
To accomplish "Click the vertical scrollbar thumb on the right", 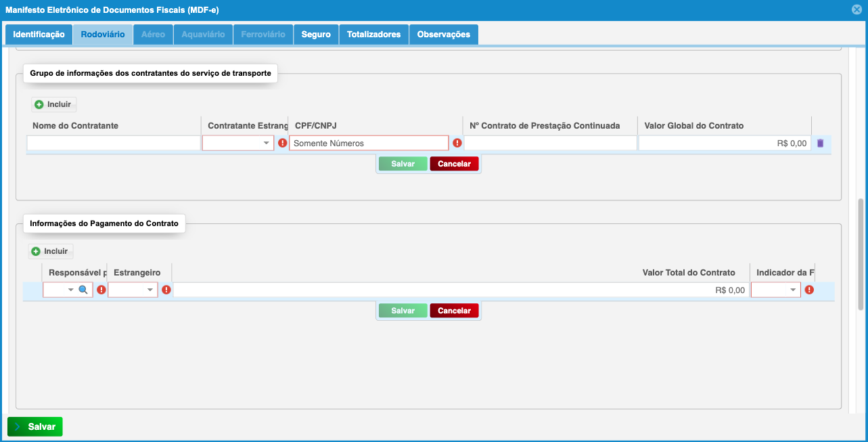I will [861, 254].
